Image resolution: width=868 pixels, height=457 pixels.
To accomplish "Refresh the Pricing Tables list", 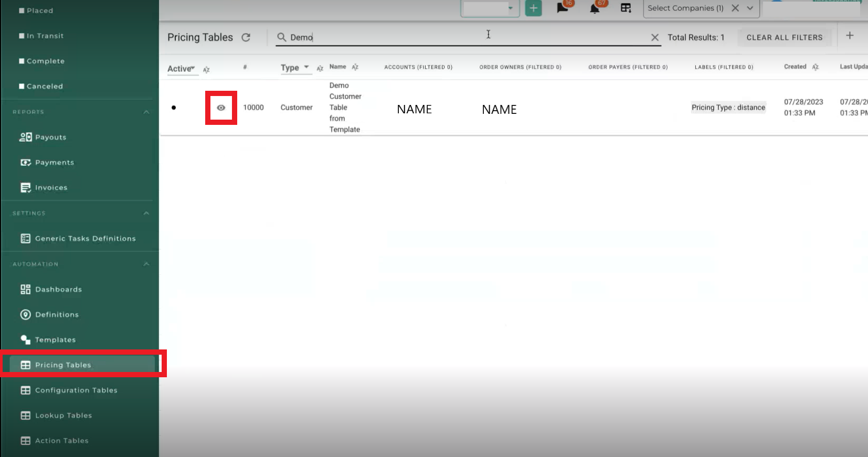I will 246,37.
